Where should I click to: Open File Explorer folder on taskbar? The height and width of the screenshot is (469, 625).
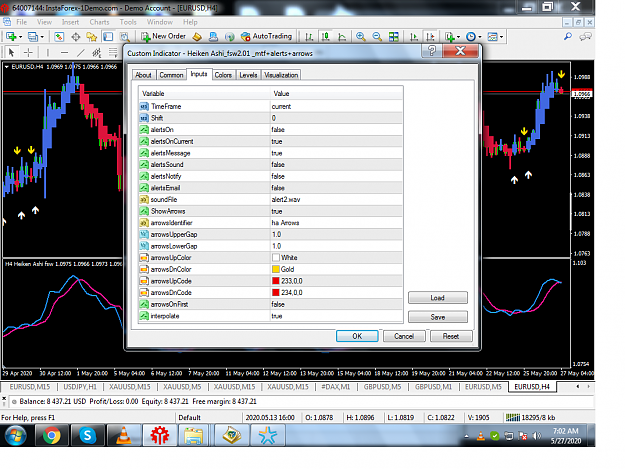pyautogui.click(x=195, y=435)
